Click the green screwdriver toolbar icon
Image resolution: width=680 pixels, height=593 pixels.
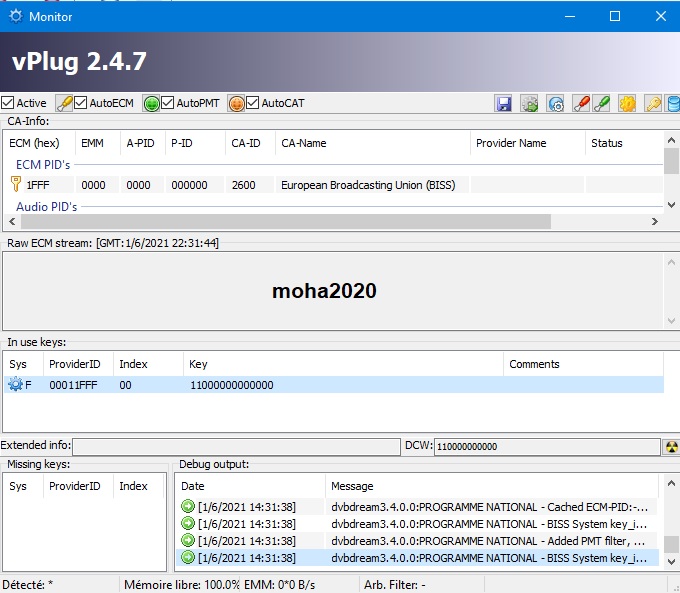[601, 104]
